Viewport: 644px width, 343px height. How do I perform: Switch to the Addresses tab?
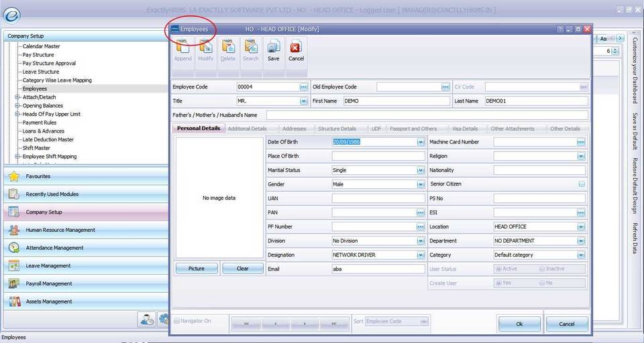coord(294,129)
